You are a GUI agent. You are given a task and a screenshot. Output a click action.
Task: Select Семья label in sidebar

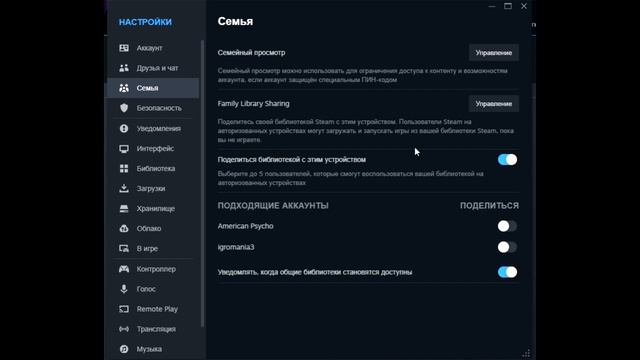click(x=147, y=88)
